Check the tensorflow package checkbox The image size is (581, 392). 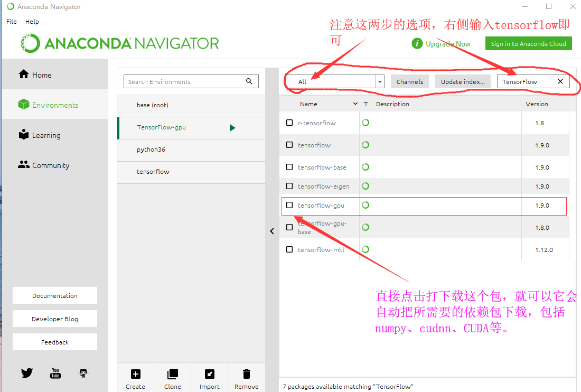tap(289, 145)
